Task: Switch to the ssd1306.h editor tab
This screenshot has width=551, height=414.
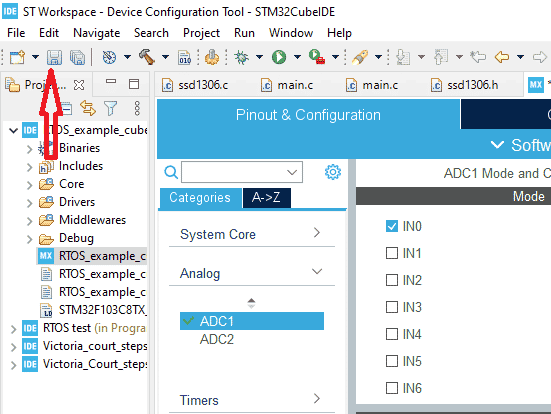Action: [x=464, y=85]
